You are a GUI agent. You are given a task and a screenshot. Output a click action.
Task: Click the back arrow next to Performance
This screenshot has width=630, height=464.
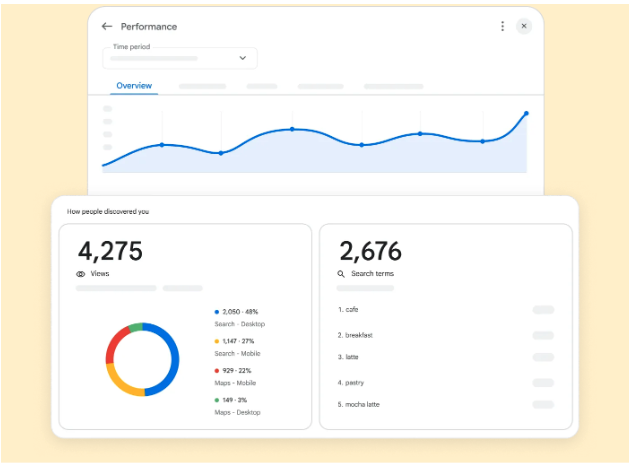[x=107, y=27]
